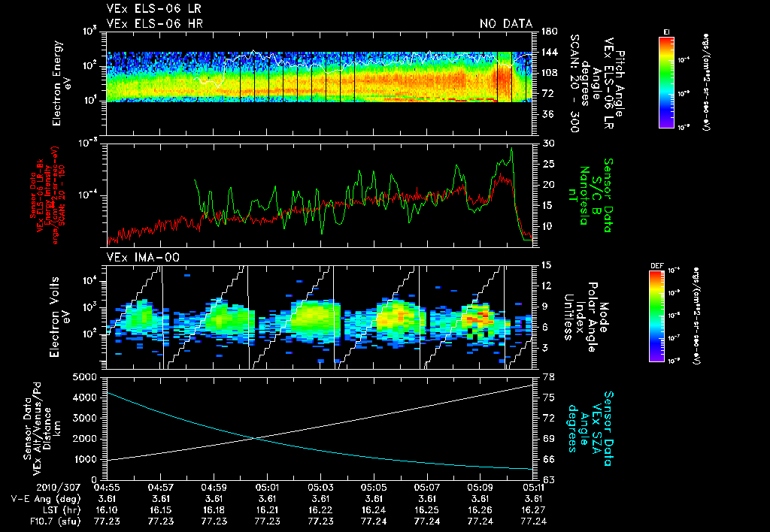Click the 3000 tick on altitude axis
This screenshot has height=532, width=770.
click(86, 418)
